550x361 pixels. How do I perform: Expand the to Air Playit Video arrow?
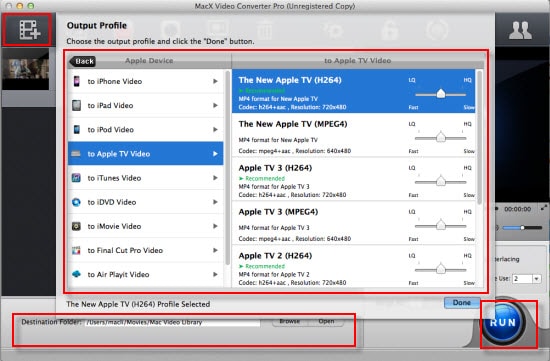click(x=215, y=274)
